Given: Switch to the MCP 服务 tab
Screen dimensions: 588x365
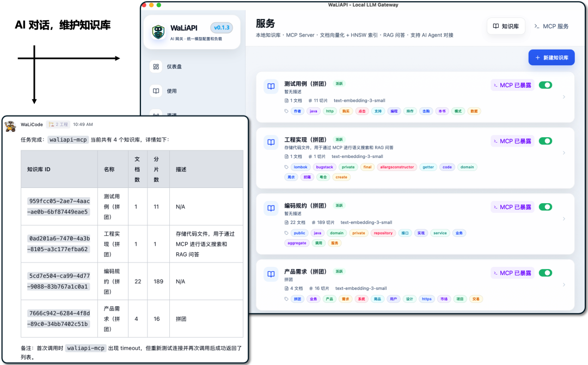Looking at the screenshot, I should coord(551,26).
